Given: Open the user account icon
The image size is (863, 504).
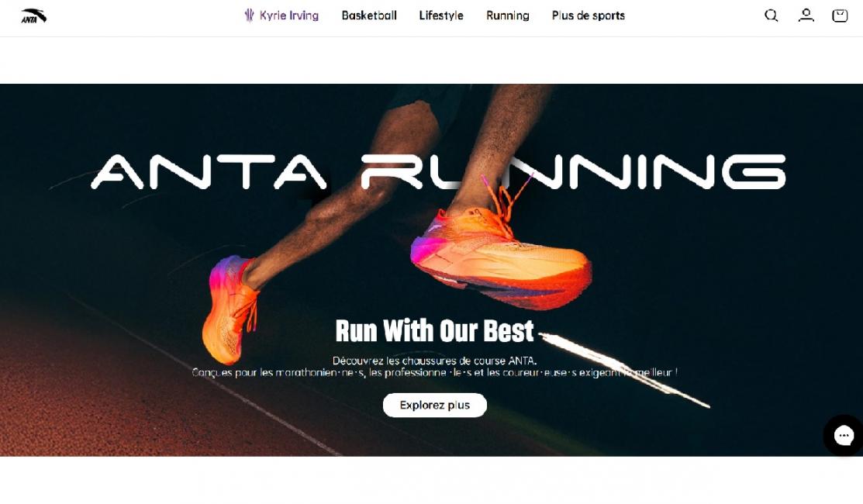Looking at the screenshot, I should 806,16.
